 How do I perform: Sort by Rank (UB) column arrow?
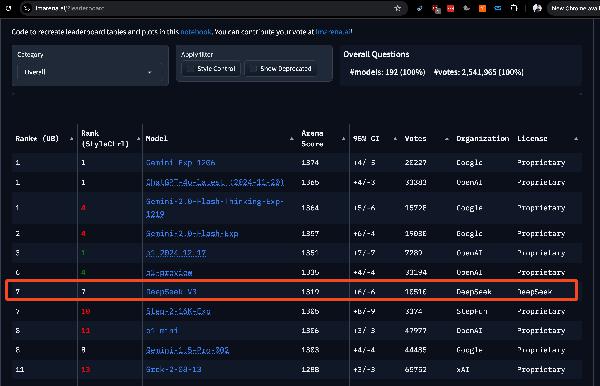click(72, 138)
